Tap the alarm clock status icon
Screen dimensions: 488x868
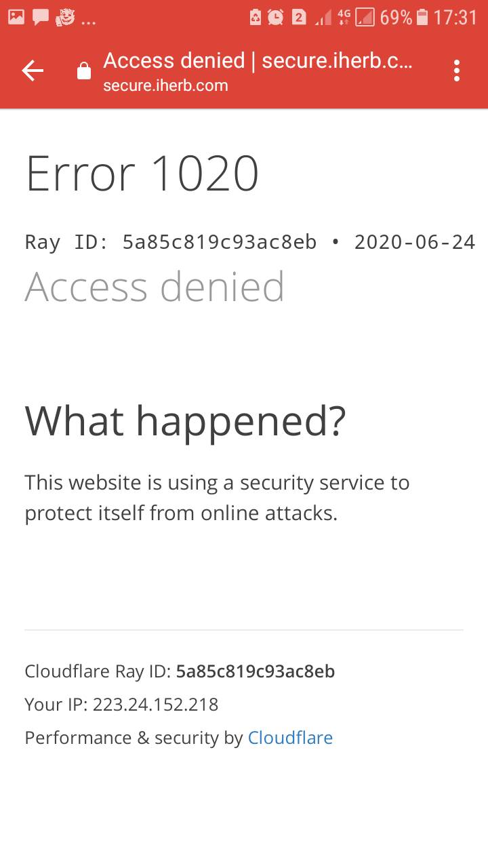[x=275, y=18]
